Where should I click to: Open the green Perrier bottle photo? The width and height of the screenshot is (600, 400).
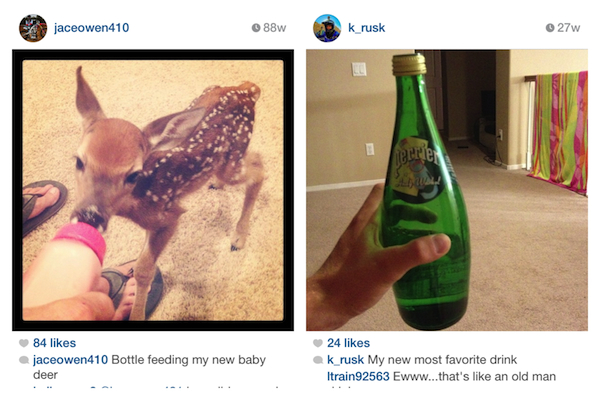[446, 190]
